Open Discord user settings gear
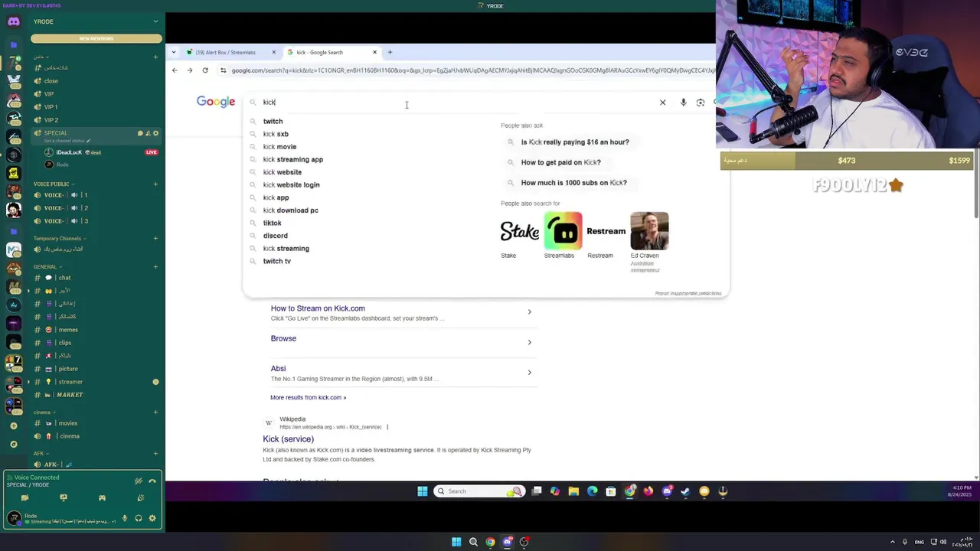Image resolution: width=980 pixels, height=551 pixels. [x=152, y=518]
